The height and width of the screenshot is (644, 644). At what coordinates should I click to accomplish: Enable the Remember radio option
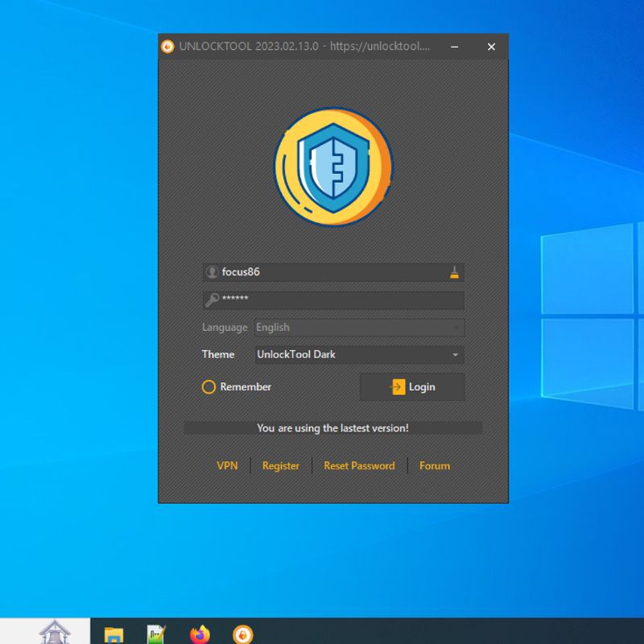pos(208,387)
